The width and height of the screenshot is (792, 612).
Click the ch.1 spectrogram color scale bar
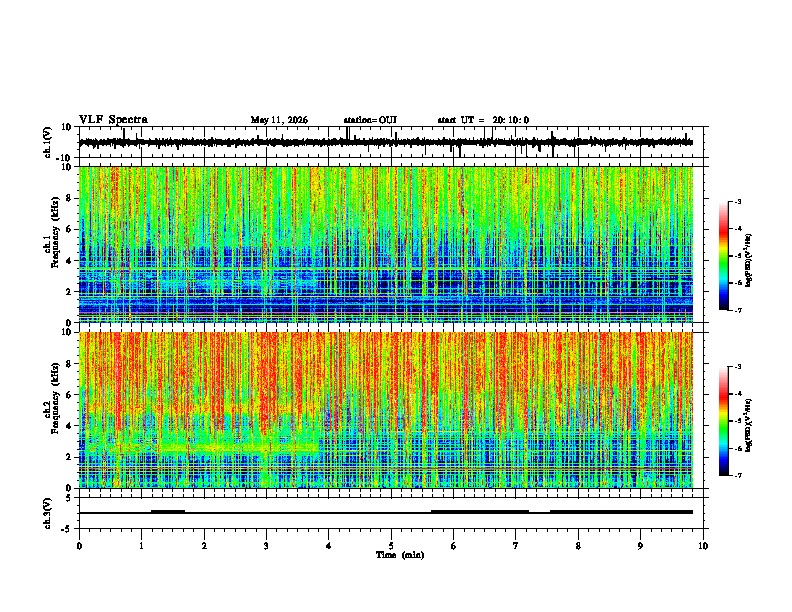click(x=724, y=256)
